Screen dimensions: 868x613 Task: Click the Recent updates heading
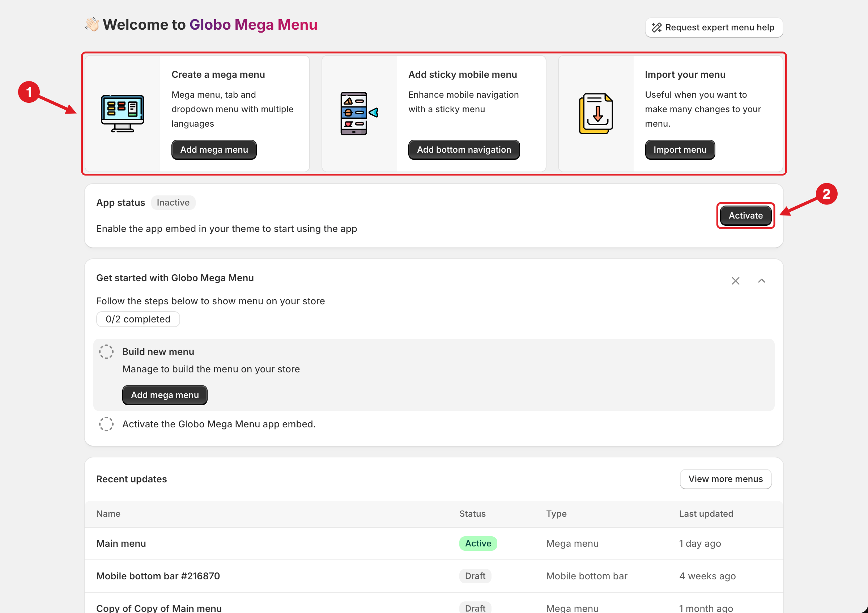[x=131, y=479]
